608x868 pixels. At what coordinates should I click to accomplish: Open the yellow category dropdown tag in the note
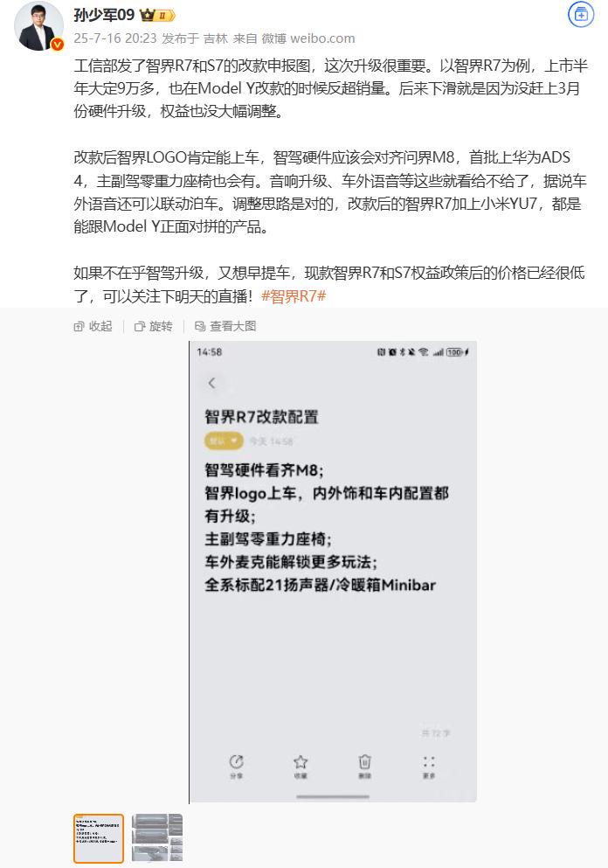(224, 441)
